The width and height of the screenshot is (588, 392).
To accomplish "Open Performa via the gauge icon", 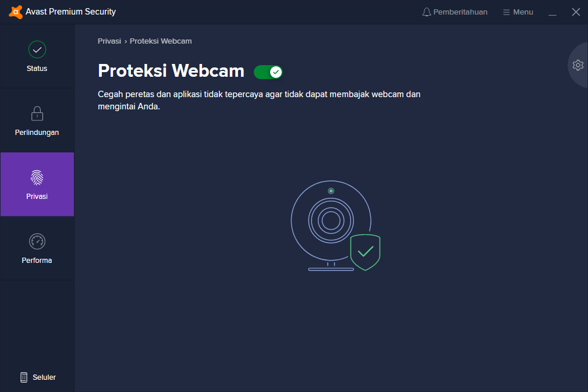I will click(x=37, y=241).
